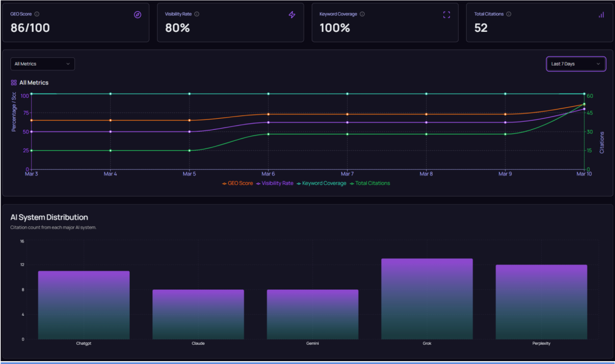The height and width of the screenshot is (364, 615).
Task: Click the grid icon beside All Metrics heading
Action: coord(14,83)
